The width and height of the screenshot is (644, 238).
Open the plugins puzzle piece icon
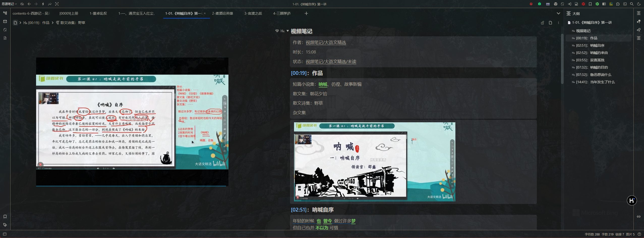pos(618,4)
